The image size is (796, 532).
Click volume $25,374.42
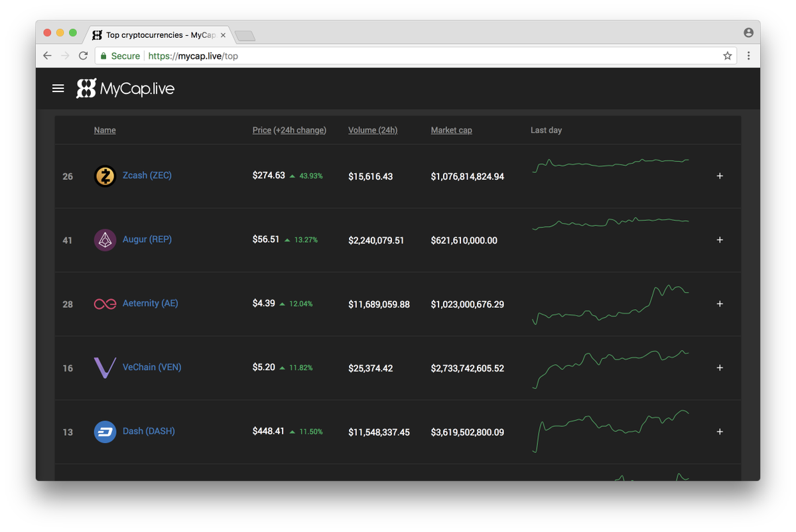[x=370, y=368]
